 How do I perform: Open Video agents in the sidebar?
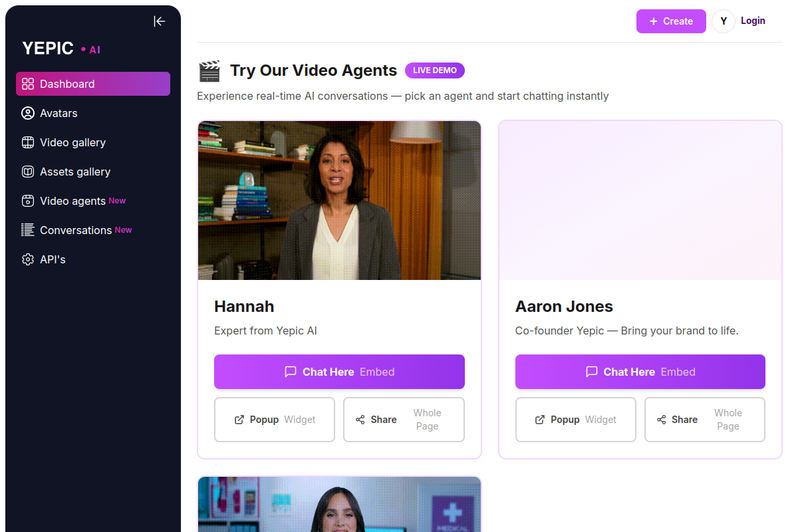(93, 201)
